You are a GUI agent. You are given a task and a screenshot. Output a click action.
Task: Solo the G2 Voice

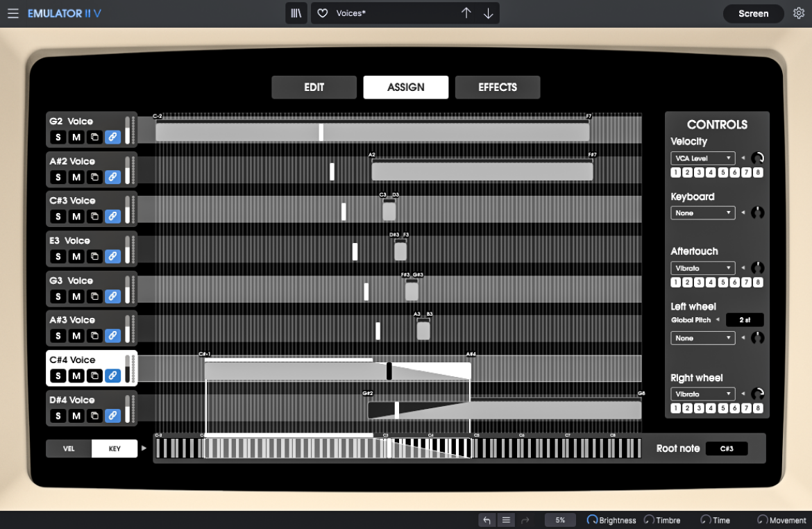coord(58,137)
